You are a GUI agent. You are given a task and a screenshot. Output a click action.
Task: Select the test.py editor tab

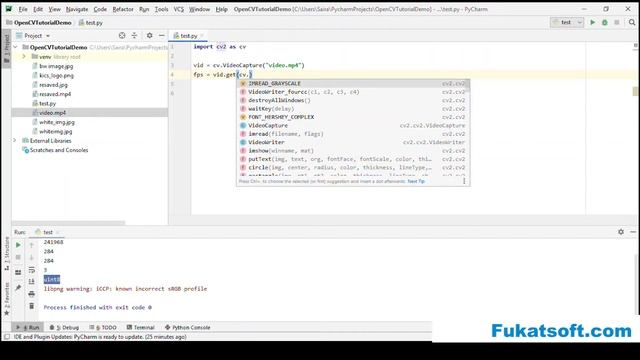pyautogui.click(x=188, y=36)
